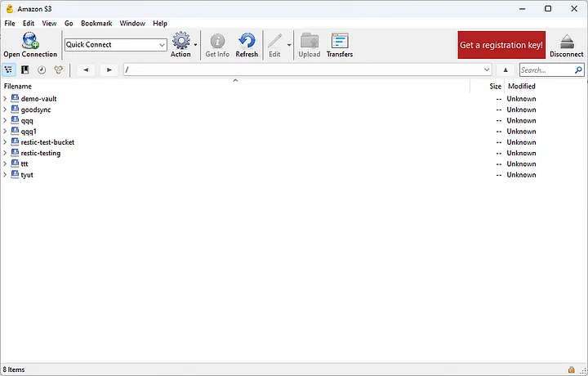Open the Window menu

pos(132,23)
